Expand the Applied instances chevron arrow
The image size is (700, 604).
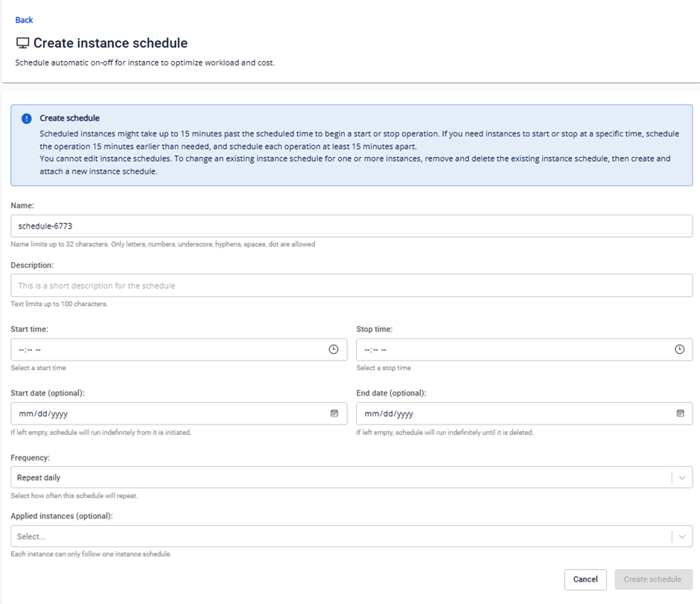(682, 536)
